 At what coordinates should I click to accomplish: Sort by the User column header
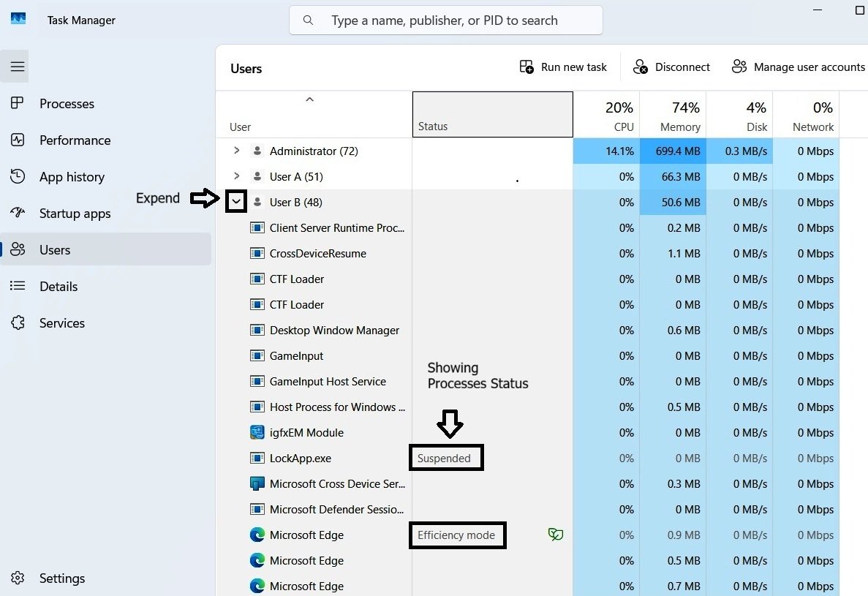[x=314, y=115]
